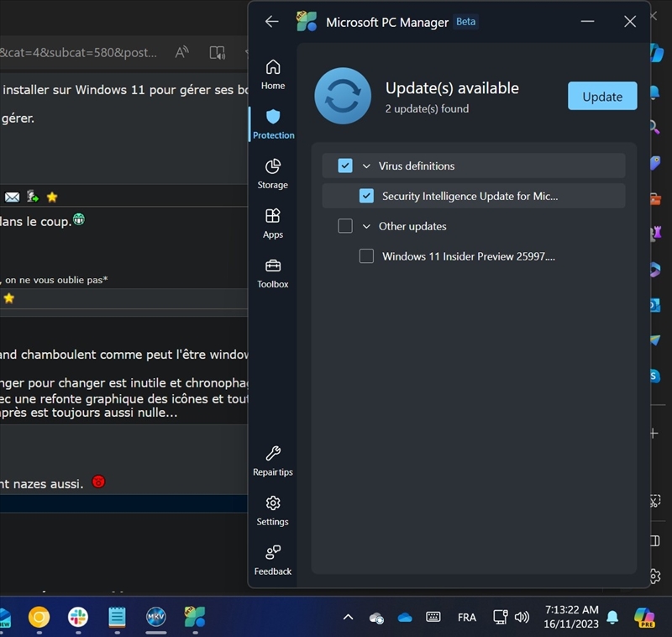Open the Storage section
The height and width of the screenshot is (637, 672).
point(272,173)
